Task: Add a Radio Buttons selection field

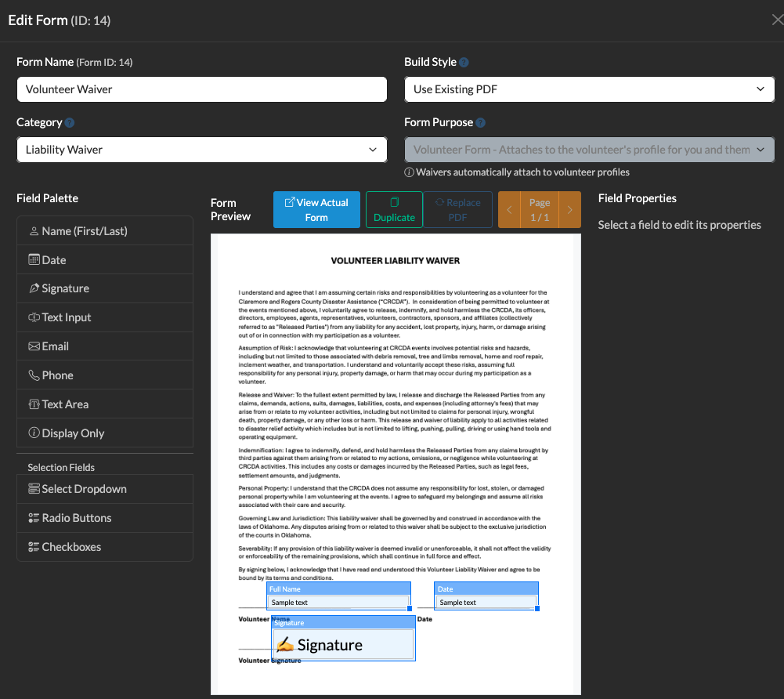Action: pyautogui.click(x=105, y=518)
